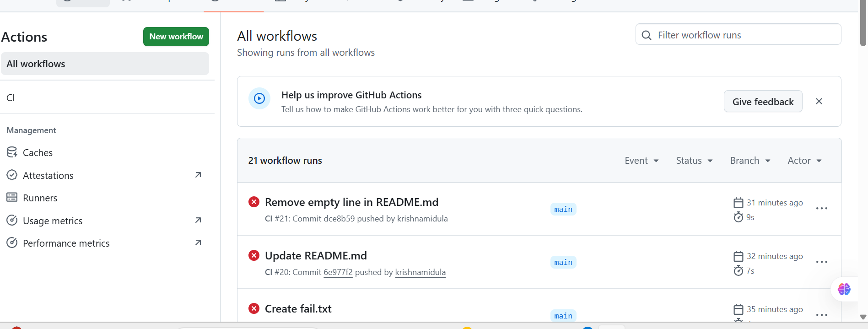
Task: Click the Usage metrics gauge icon
Action: (12, 221)
